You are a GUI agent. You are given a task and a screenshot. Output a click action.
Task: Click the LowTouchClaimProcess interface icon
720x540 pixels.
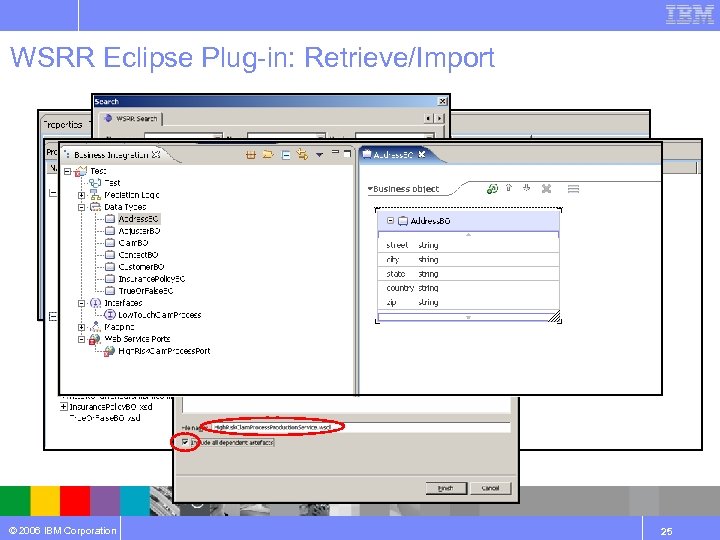110,315
